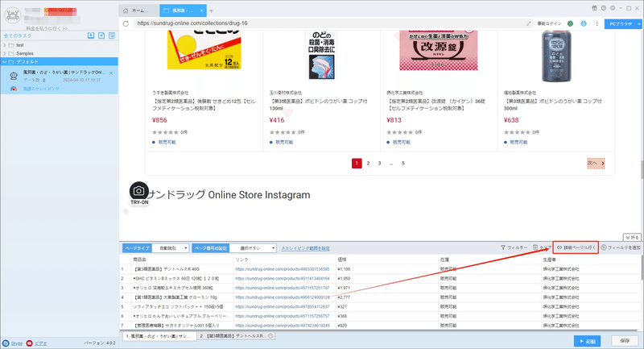
Task: Click the スクレイピング範囲を設定 link
Action: click(305, 248)
